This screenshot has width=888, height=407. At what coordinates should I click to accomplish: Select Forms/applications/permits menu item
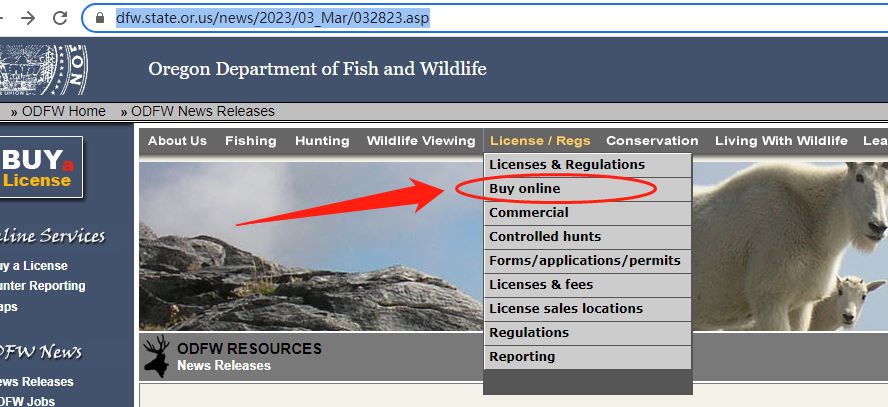[584, 261]
